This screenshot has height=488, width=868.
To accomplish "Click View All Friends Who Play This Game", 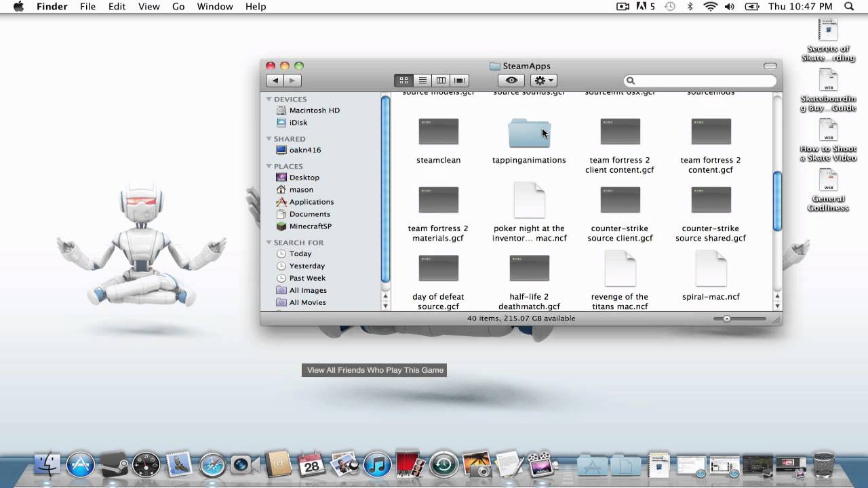I will pos(375,370).
